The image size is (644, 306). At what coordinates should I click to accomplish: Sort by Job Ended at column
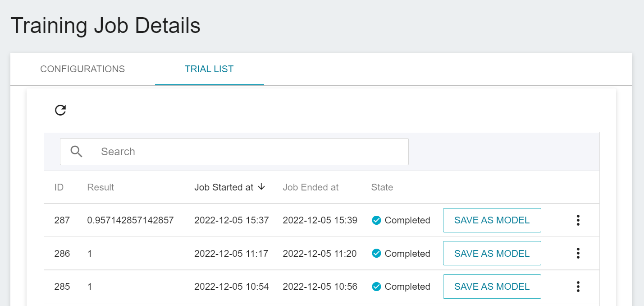(x=311, y=187)
